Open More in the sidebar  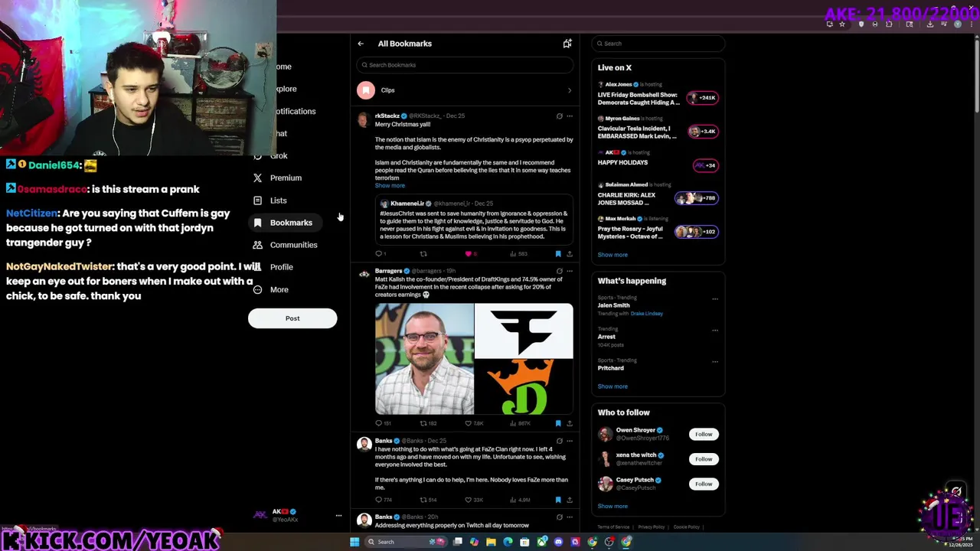[279, 289]
